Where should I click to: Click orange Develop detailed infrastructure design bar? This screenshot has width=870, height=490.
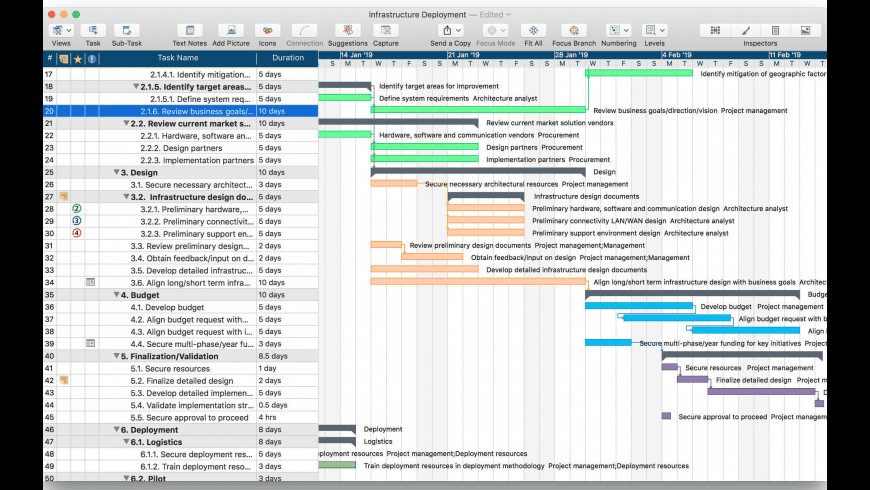[x=424, y=269]
